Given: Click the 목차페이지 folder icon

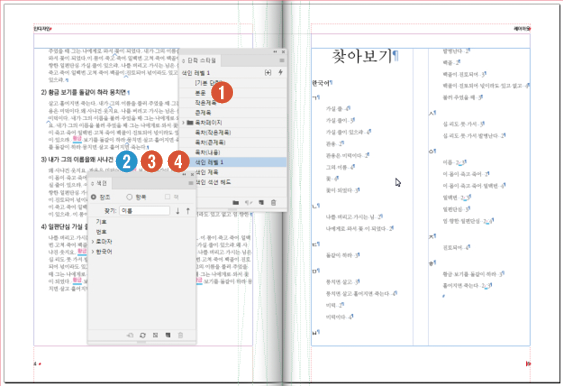Looking at the screenshot, I should [190, 122].
